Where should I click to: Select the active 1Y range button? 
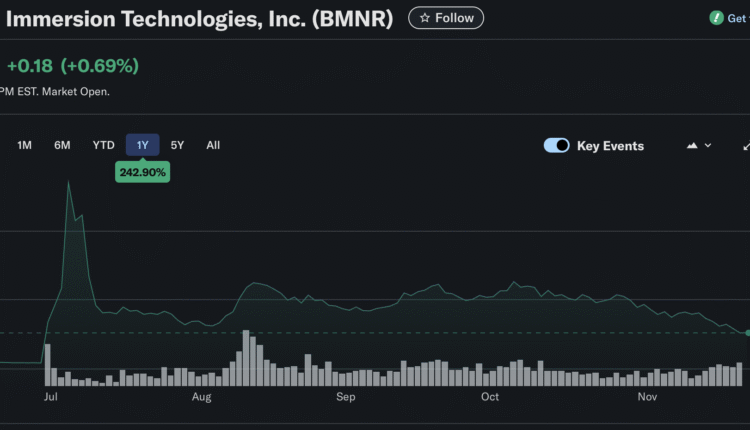(x=142, y=145)
